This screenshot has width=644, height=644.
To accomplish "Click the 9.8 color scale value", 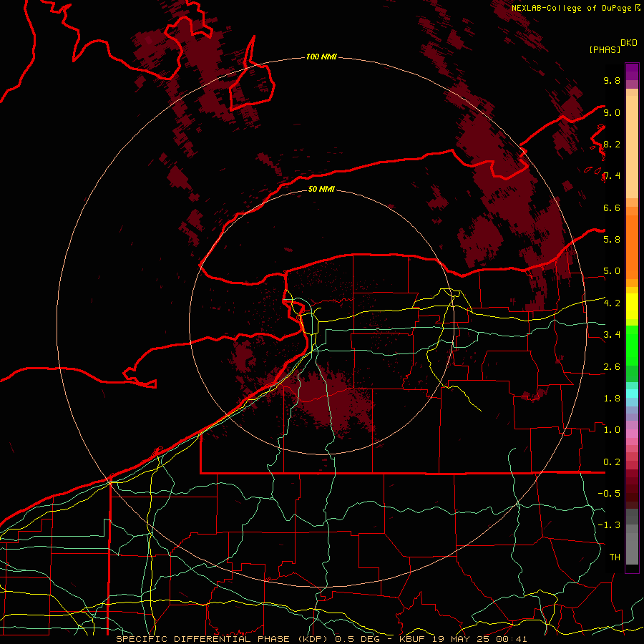I will (x=612, y=81).
